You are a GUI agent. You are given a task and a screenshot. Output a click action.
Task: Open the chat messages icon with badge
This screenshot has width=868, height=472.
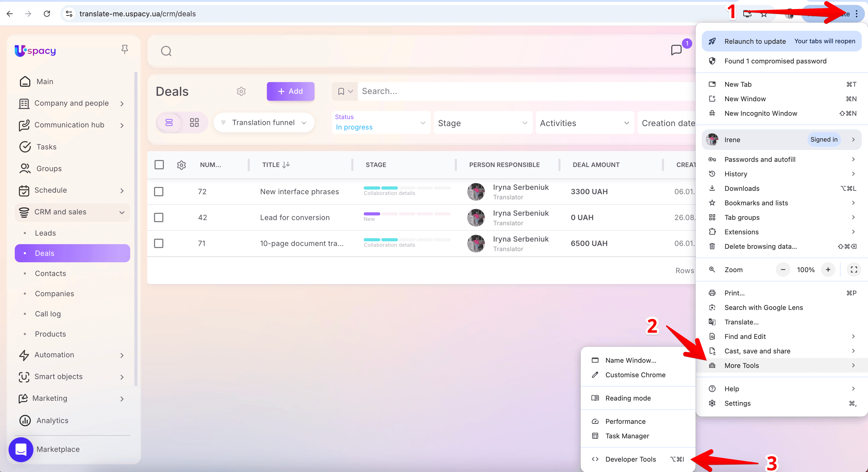[x=676, y=50]
